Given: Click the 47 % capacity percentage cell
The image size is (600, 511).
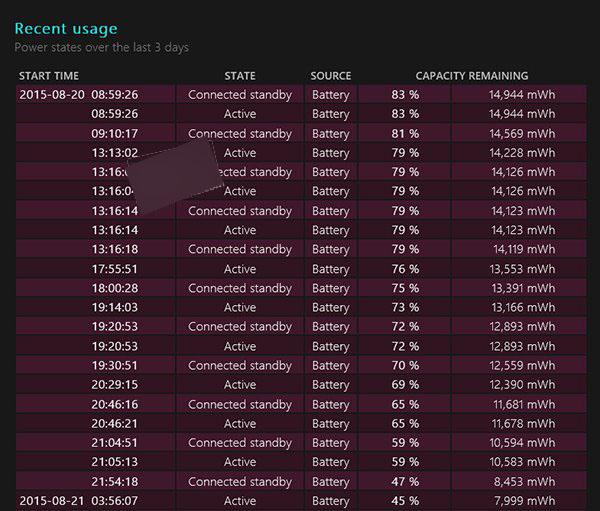Looking at the screenshot, I should click(405, 481).
